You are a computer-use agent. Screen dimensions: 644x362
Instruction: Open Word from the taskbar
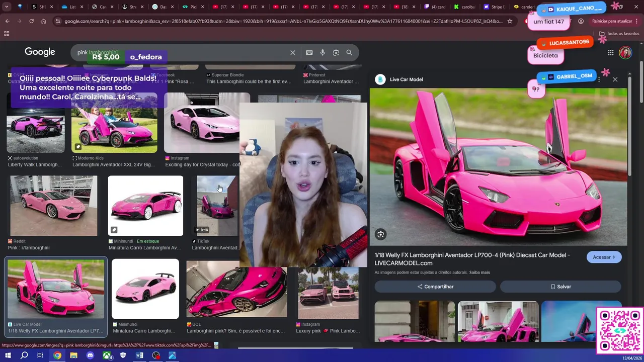(139, 355)
